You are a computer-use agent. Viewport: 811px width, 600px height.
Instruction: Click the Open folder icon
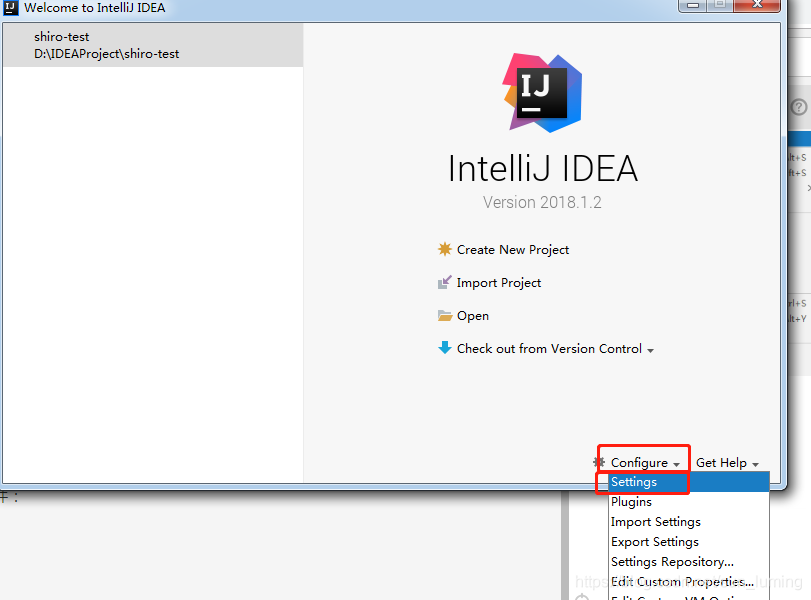click(445, 316)
